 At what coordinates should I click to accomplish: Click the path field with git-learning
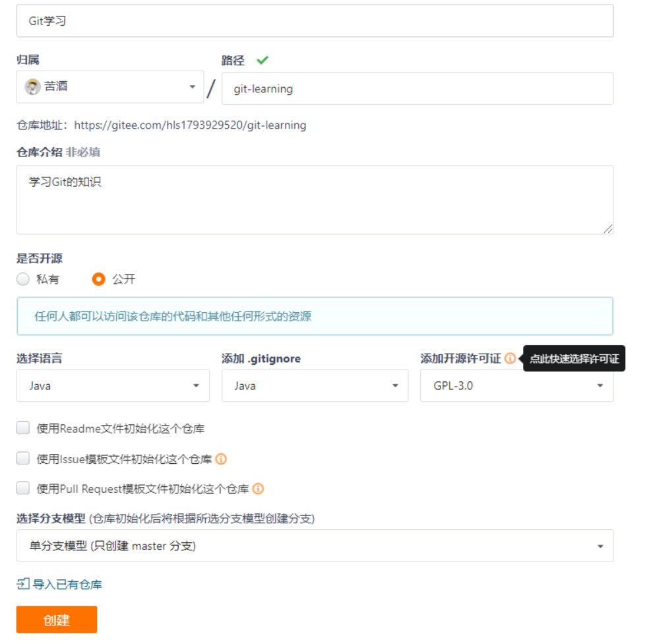[417, 89]
